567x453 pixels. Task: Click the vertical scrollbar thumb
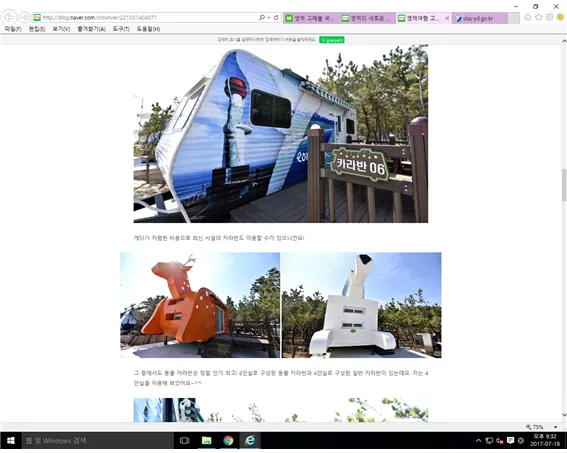(564, 185)
